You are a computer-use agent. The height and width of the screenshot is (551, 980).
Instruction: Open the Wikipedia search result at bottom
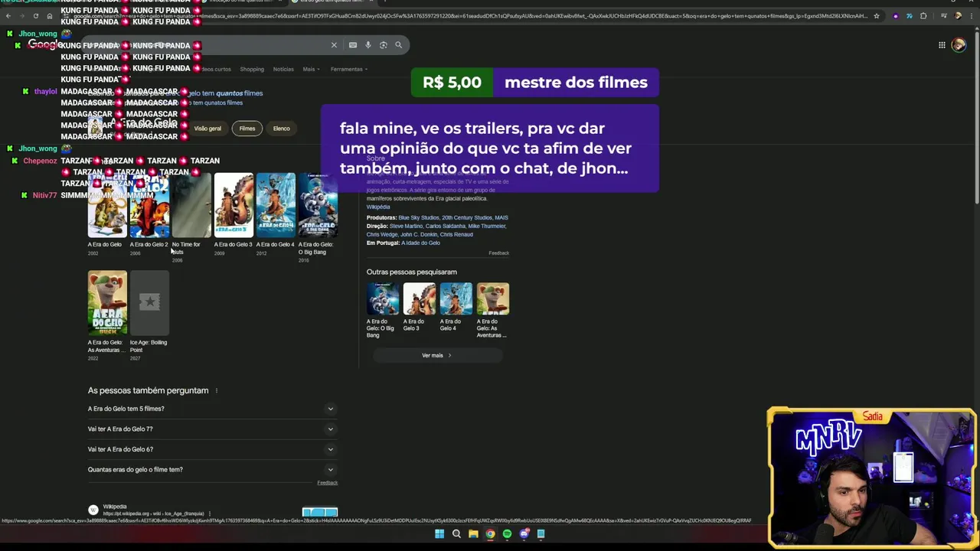click(115, 507)
